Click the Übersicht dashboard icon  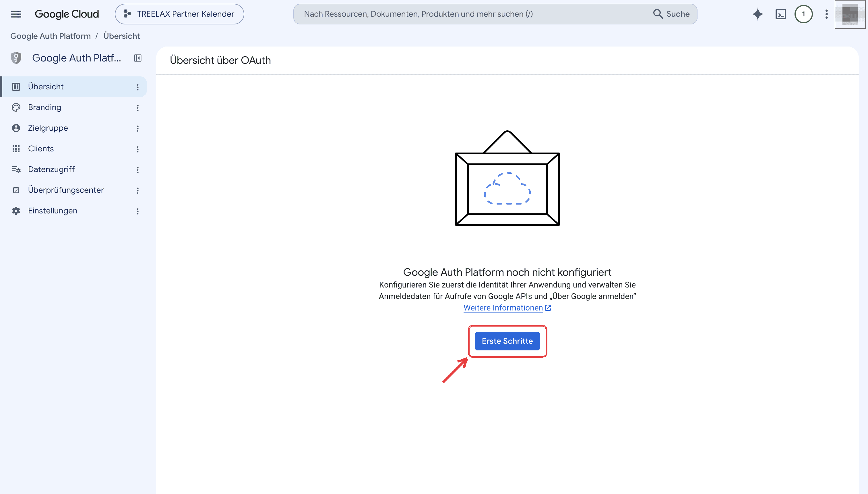tap(16, 86)
